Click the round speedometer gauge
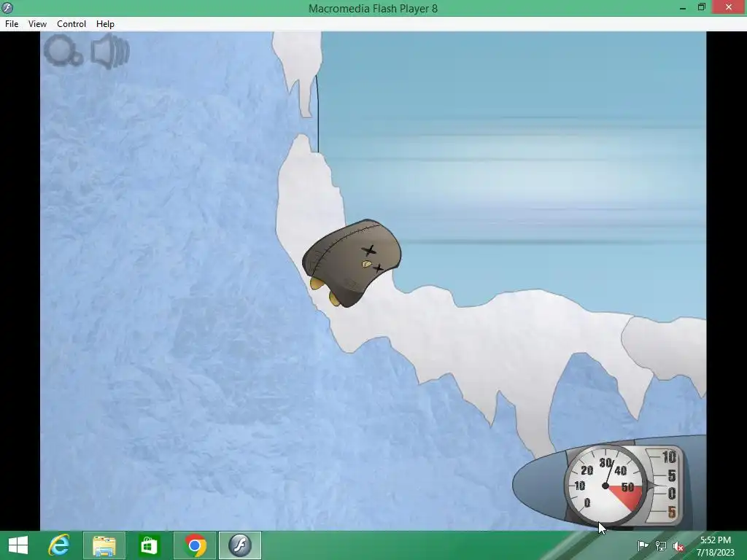The width and height of the screenshot is (747, 560). [605, 486]
